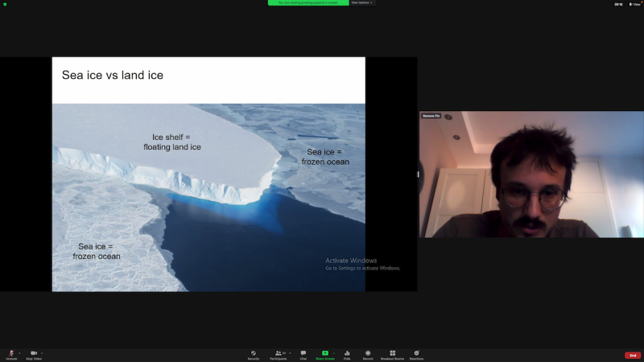Click the green Share Screen button
Screen dimensions: 644x362
(325, 354)
